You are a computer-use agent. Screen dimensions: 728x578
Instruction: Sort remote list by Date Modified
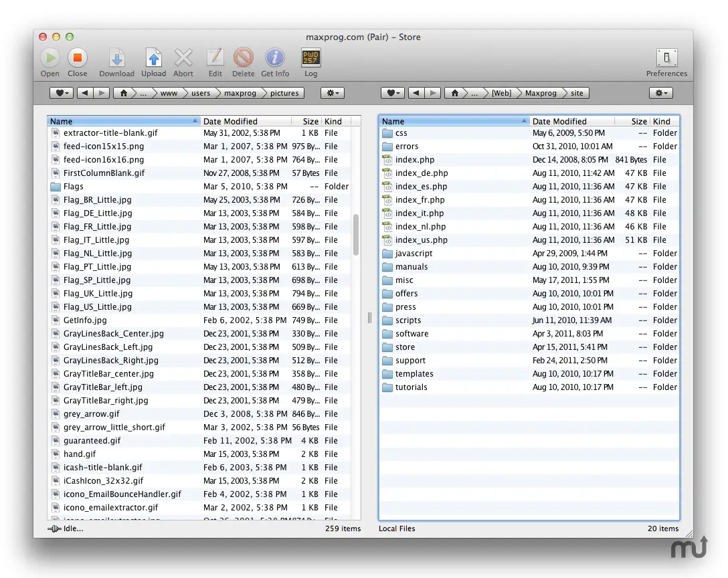click(246, 121)
